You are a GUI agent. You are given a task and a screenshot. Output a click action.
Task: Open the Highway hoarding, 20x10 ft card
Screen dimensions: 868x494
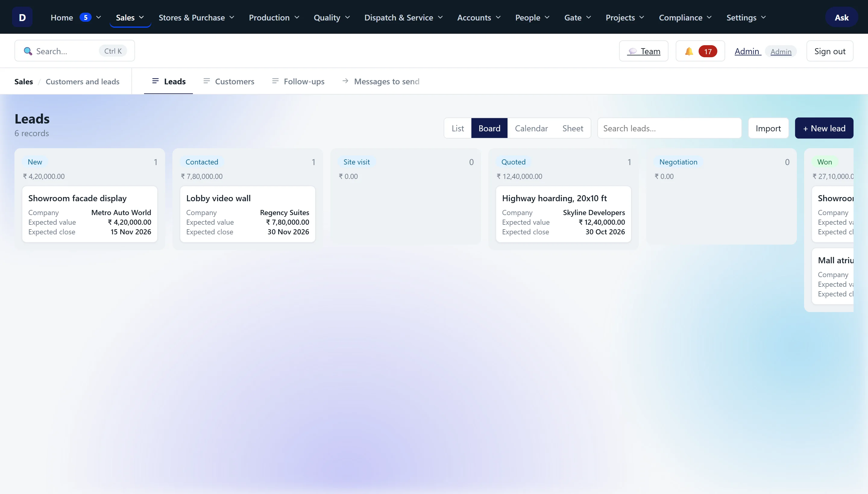click(563, 214)
